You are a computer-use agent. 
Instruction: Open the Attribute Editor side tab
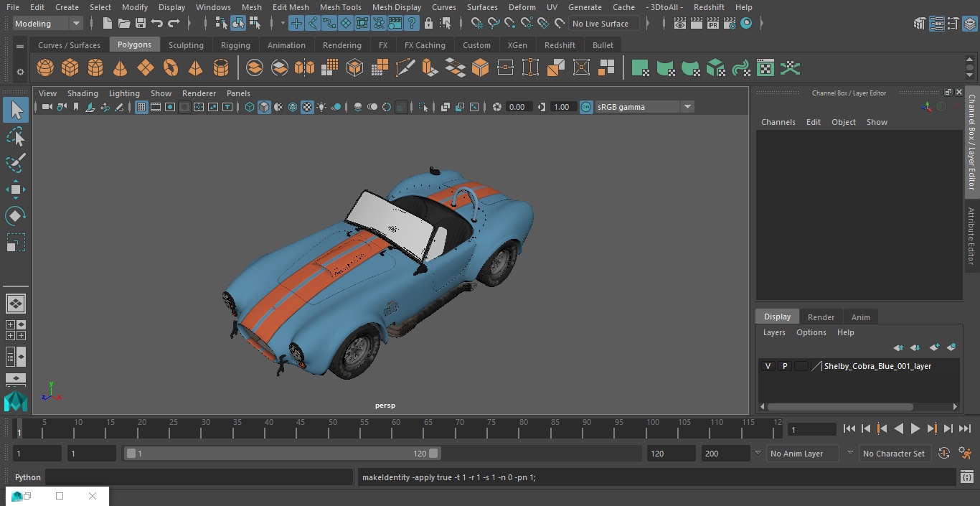coord(971,236)
